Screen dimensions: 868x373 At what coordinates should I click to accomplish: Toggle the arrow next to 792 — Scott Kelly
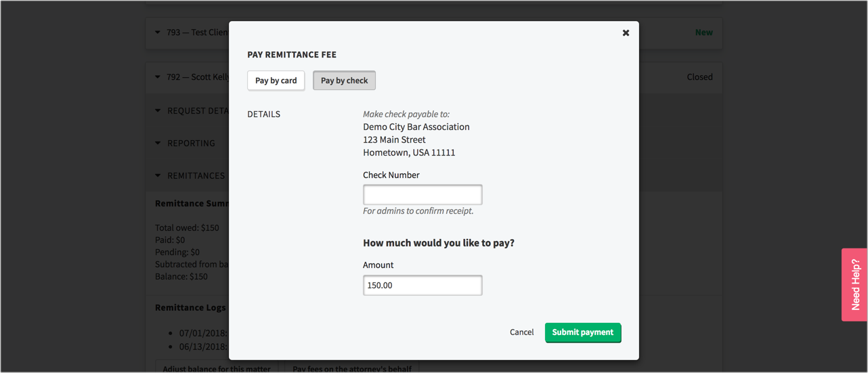[x=158, y=77]
